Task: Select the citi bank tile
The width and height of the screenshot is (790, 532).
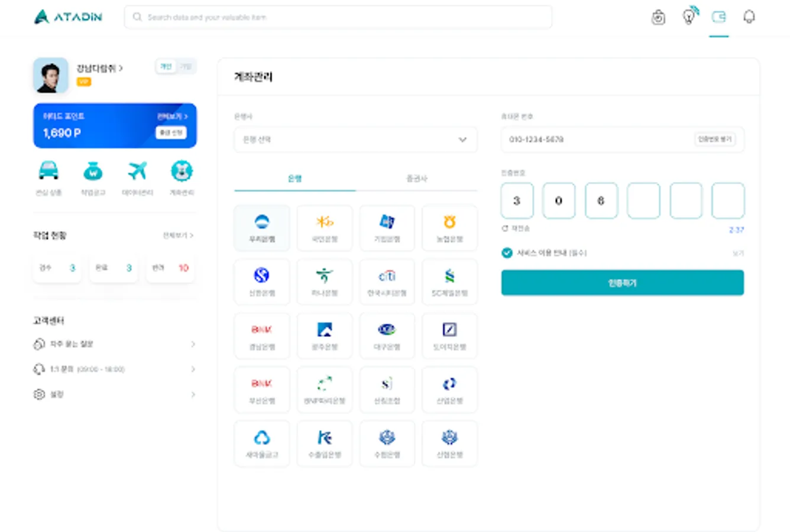Action: pos(387,281)
